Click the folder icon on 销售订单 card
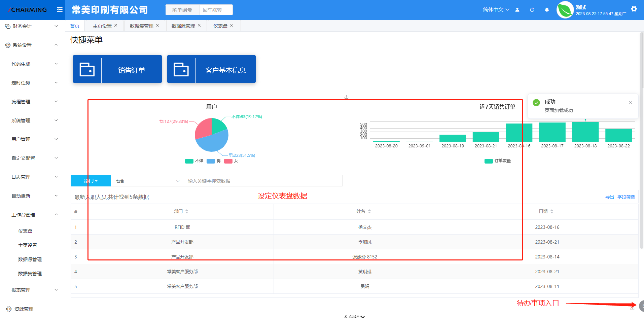 [x=87, y=69]
